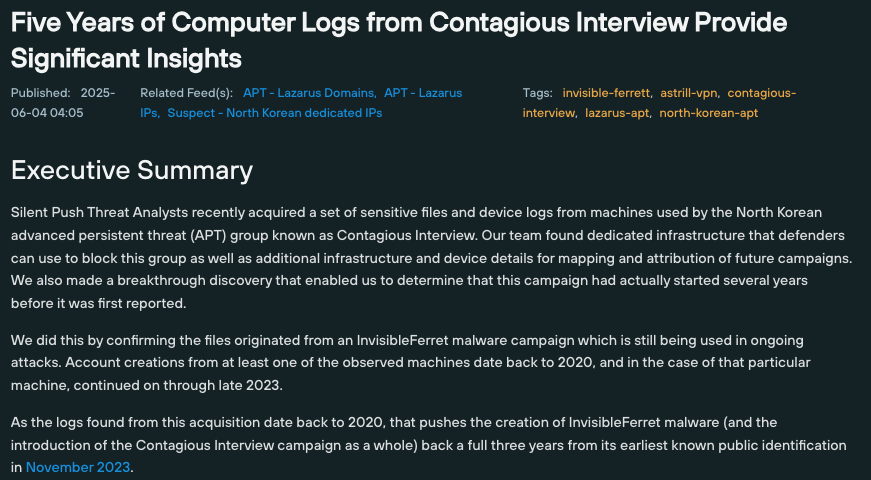Open the APT - Lazarus Domains feed link

tap(308, 93)
